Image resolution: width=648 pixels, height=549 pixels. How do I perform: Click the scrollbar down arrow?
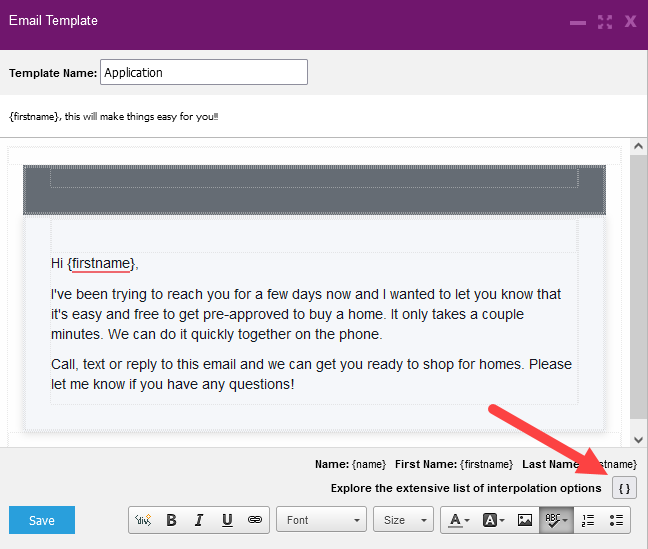tap(638, 439)
